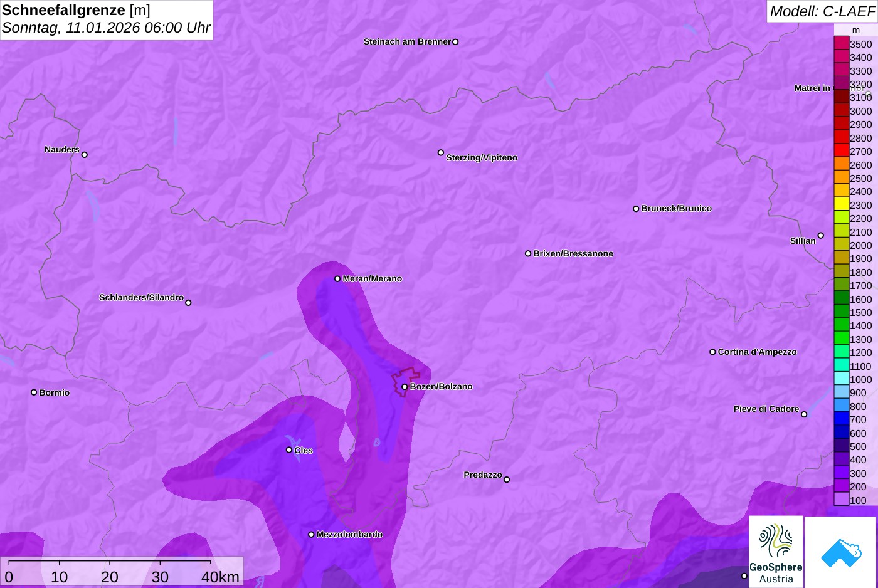Click the Matrei in label
878x588 pixels.
[x=812, y=88]
